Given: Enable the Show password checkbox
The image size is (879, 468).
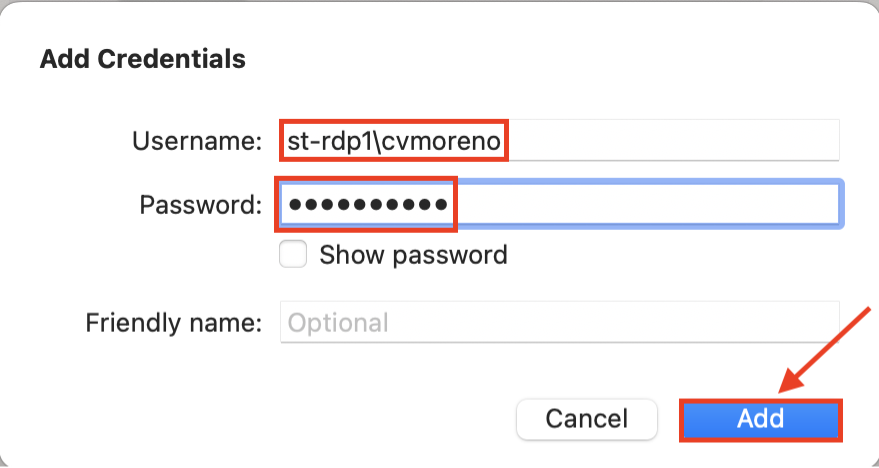Looking at the screenshot, I should point(293,255).
